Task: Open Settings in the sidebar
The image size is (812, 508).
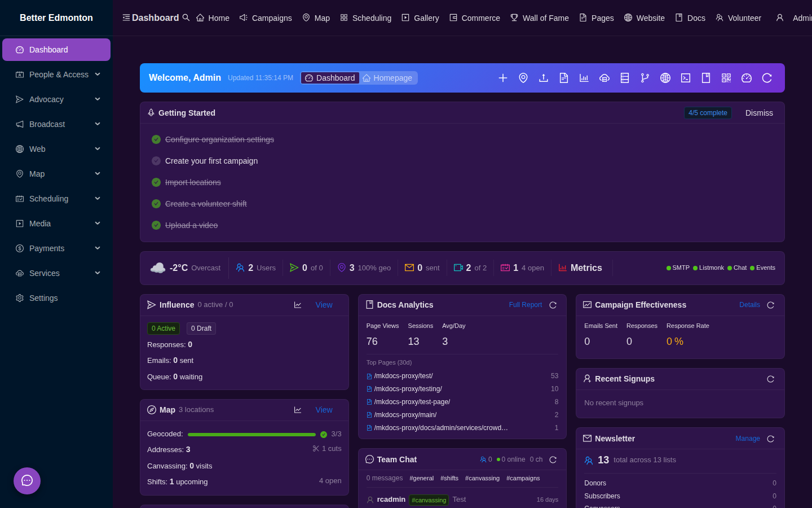Action: click(56, 298)
